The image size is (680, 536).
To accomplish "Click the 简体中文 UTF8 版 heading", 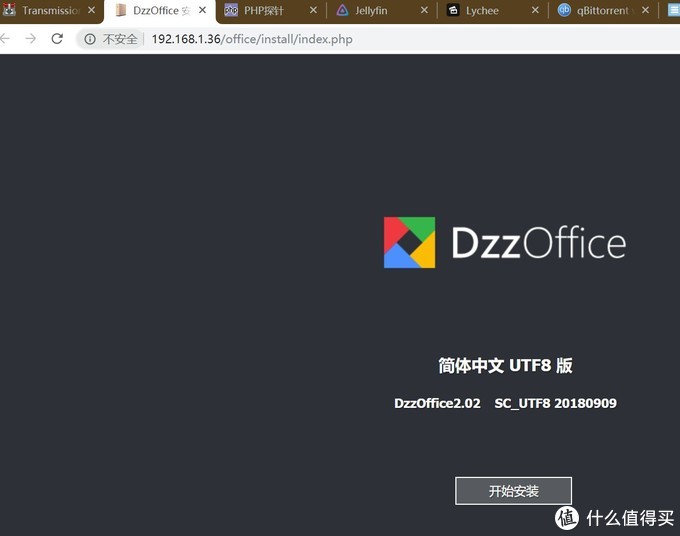I will tap(505, 366).
